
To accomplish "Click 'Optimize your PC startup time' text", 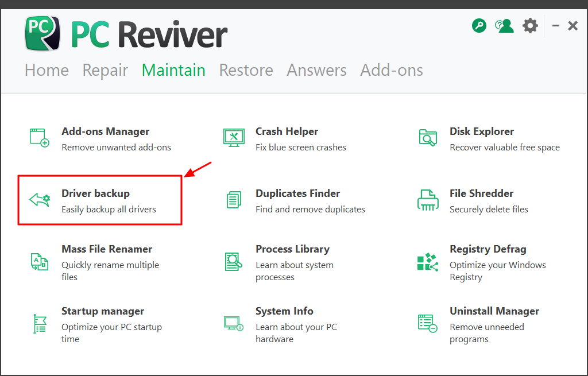I will [x=112, y=333].
